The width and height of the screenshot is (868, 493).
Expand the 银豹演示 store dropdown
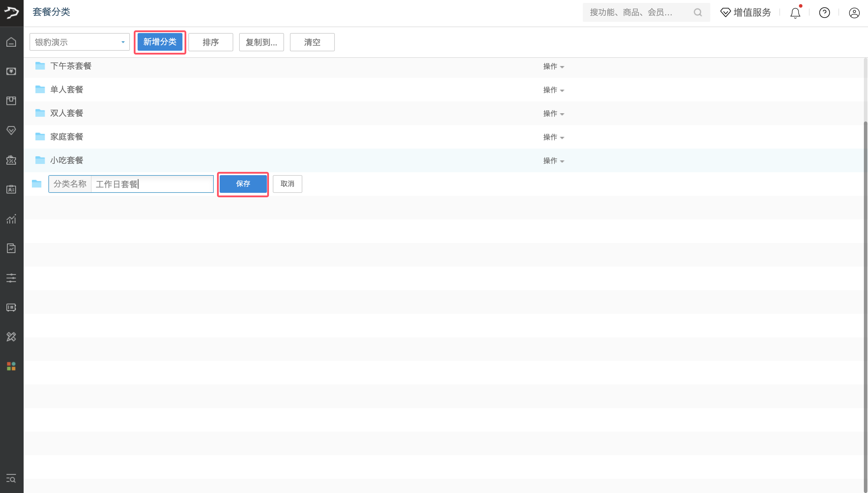79,42
